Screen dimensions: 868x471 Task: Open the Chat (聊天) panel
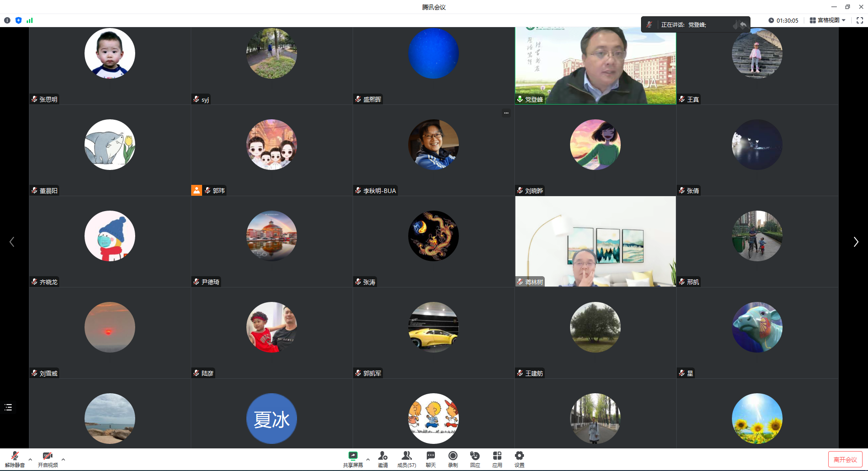430,459
